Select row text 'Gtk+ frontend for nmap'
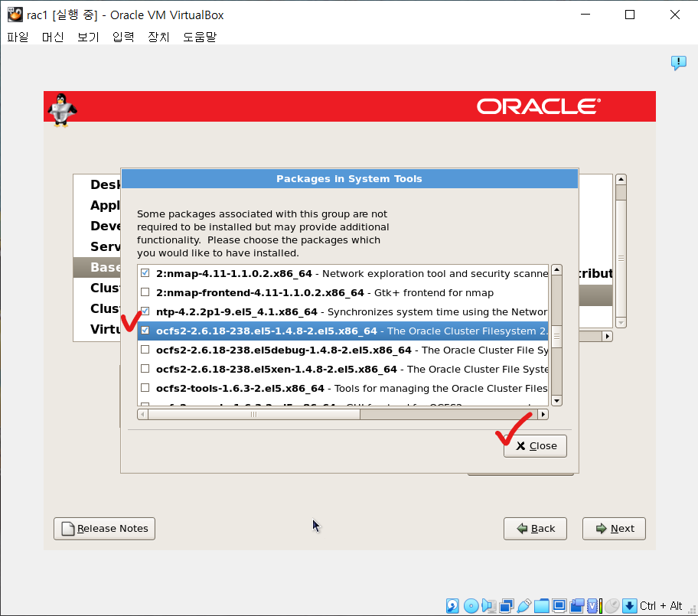Viewport: 698px width, 616px height. tap(434, 293)
